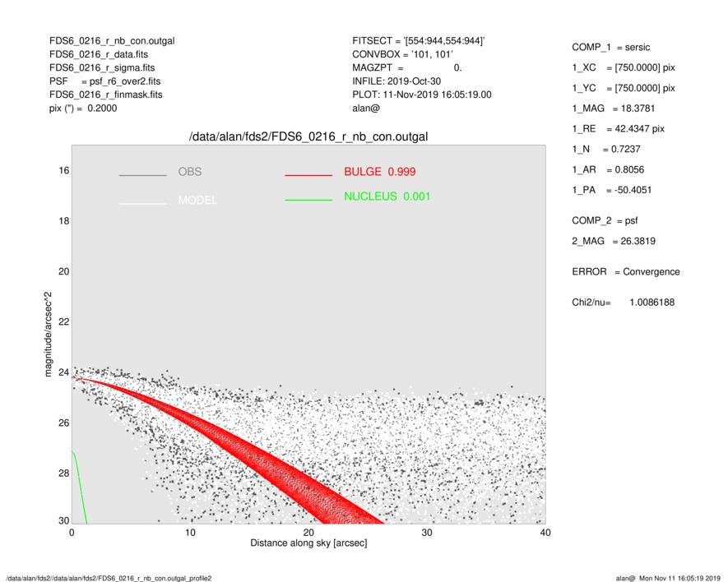
Task: Select the COMP_1 = sersic parameter
Action: point(611,48)
